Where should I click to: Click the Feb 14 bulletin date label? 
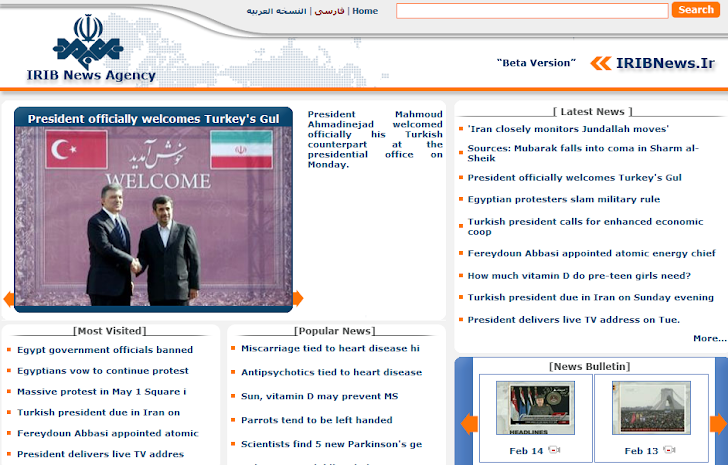click(x=526, y=451)
